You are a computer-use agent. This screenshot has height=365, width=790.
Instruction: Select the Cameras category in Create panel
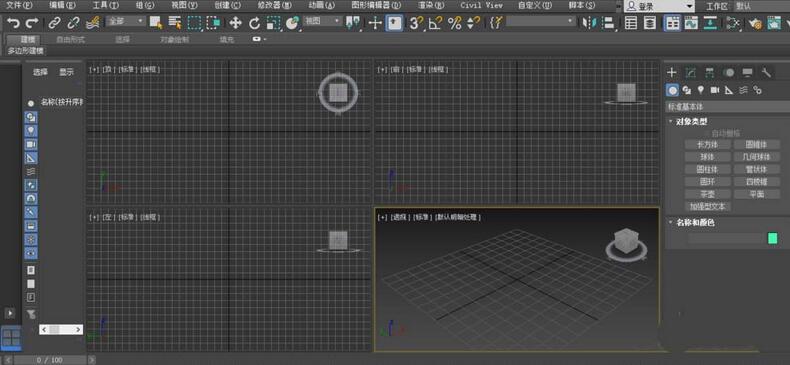tap(714, 90)
